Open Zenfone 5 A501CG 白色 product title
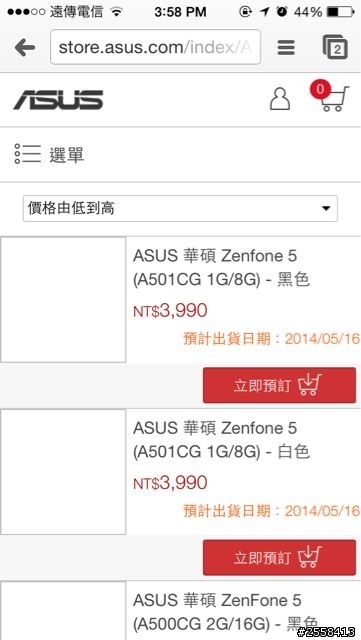Viewport: 361px width, 640px height. point(221,440)
